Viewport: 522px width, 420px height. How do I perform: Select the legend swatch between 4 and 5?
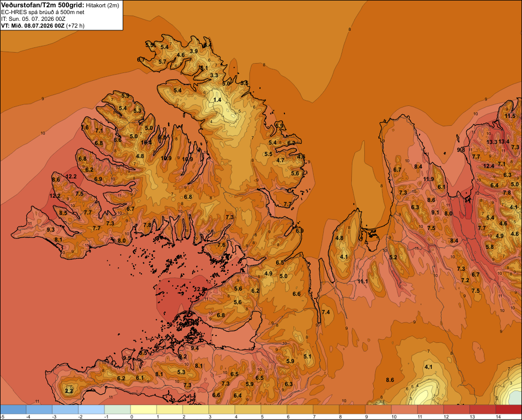pyautogui.click(x=247, y=410)
